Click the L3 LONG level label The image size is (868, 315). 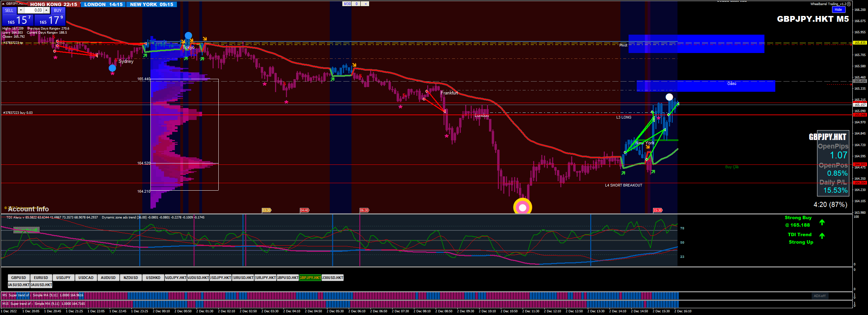click(624, 118)
